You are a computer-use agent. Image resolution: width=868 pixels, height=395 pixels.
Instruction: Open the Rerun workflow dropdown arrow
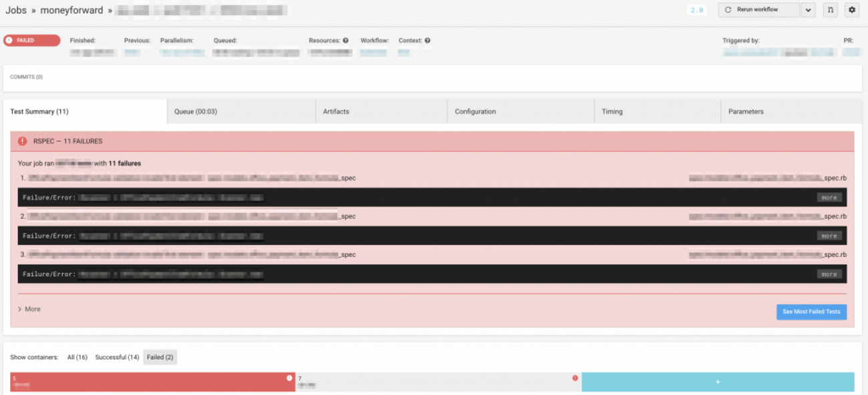[808, 10]
